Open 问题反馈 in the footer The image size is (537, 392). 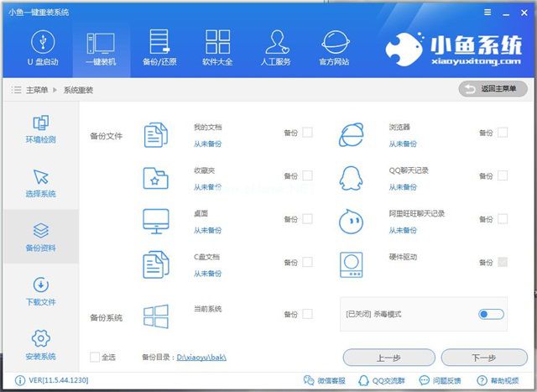point(440,380)
